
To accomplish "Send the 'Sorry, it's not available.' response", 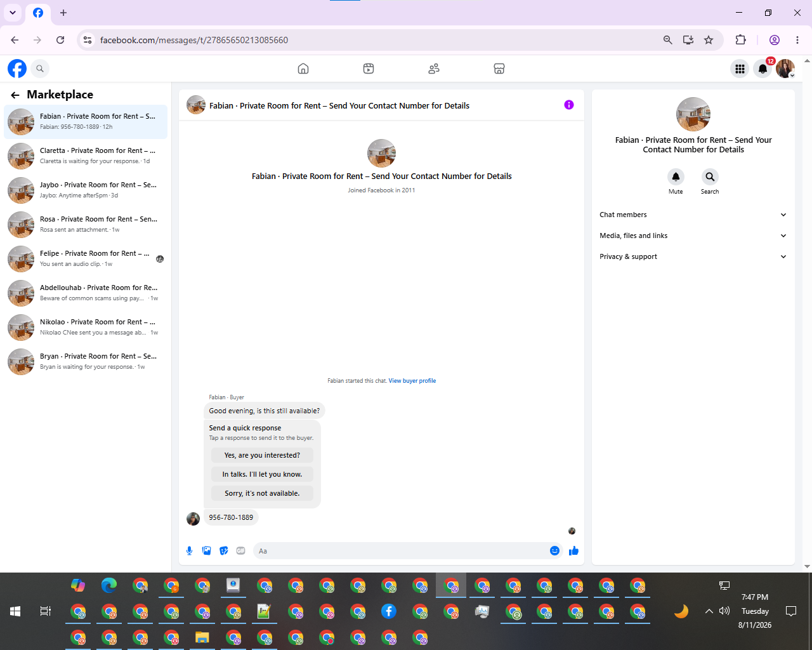I will [262, 493].
